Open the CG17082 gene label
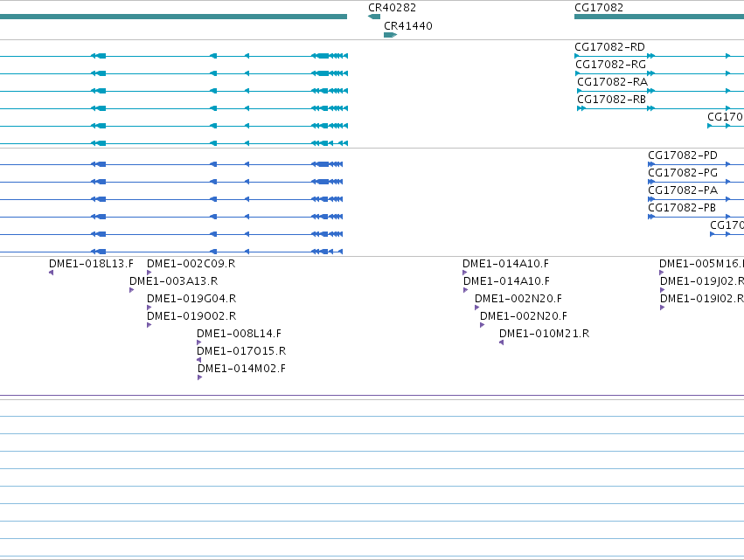 [x=599, y=8]
